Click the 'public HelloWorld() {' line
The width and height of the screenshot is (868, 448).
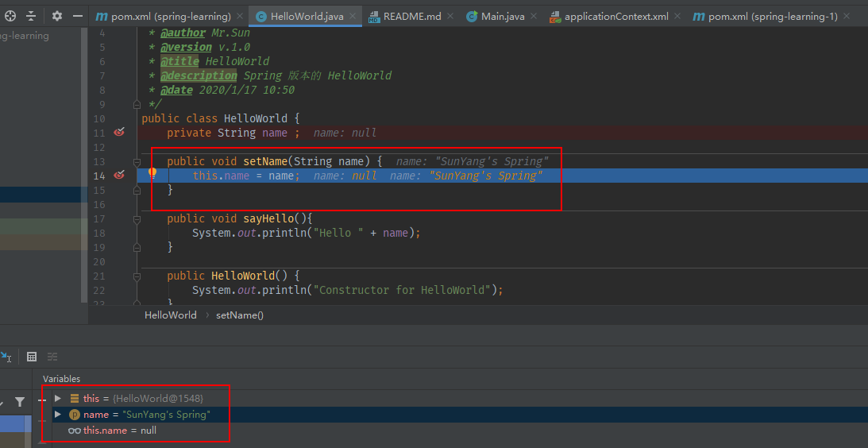coord(233,276)
